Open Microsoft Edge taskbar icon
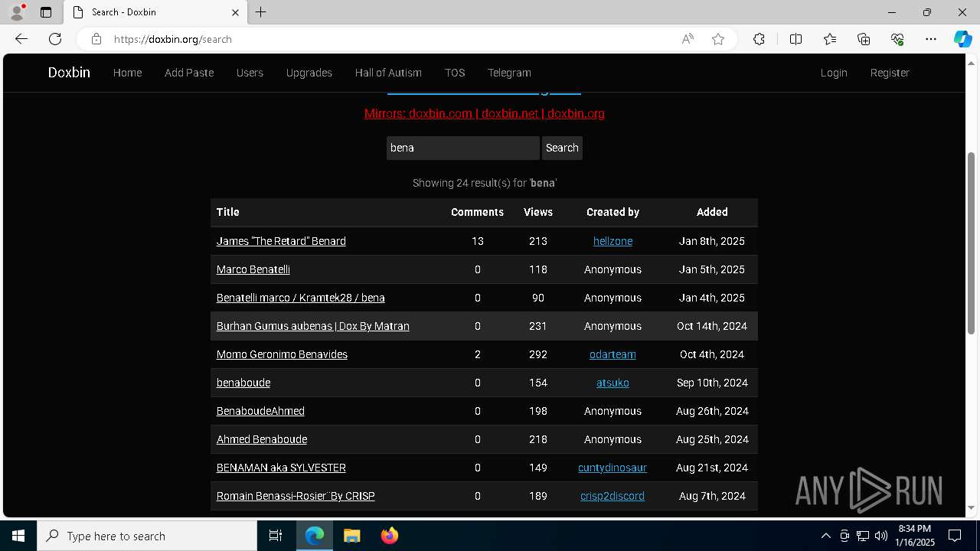 (x=315, y=536)
